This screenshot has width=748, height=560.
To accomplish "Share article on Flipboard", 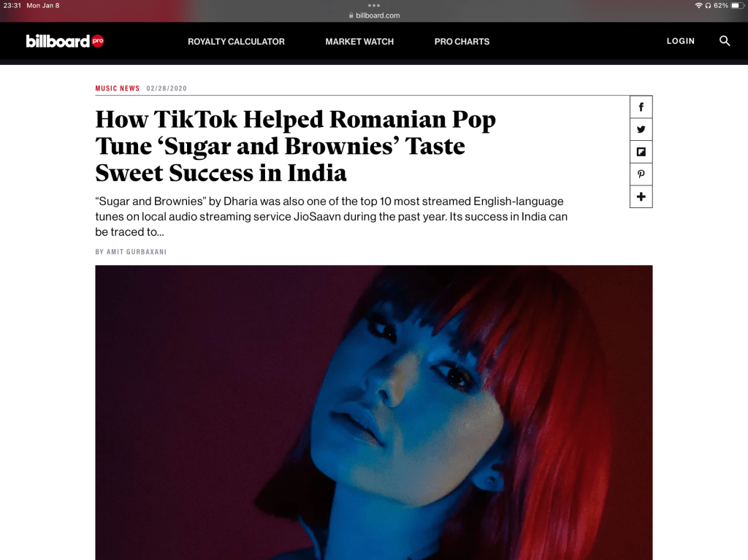I will click(x=641, y=152).
